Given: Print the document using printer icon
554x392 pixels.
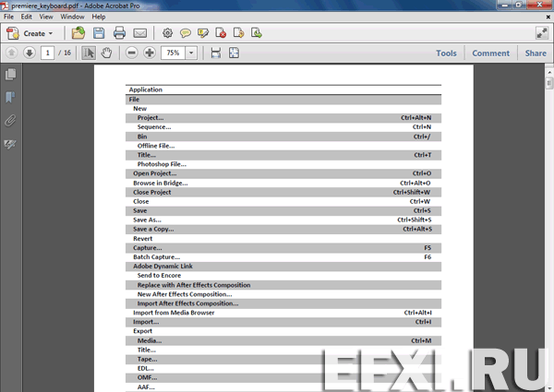Looking at the screenshot, I should (x=119, y=33).
